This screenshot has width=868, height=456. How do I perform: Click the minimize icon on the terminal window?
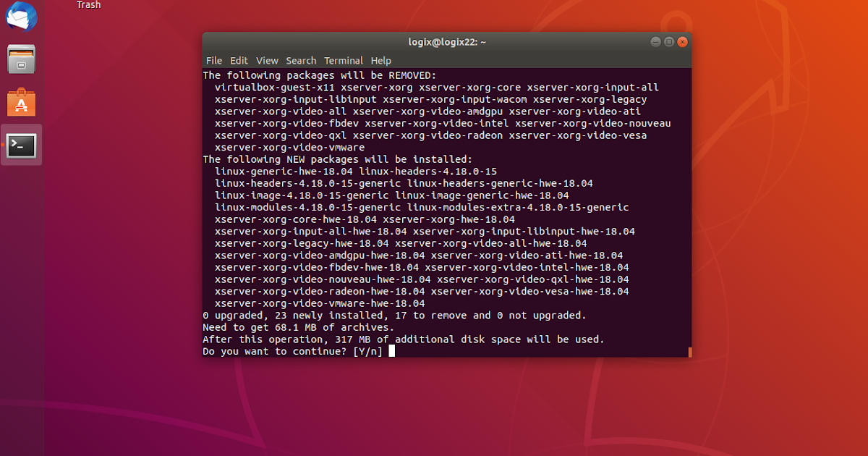(x=657, y=41)
